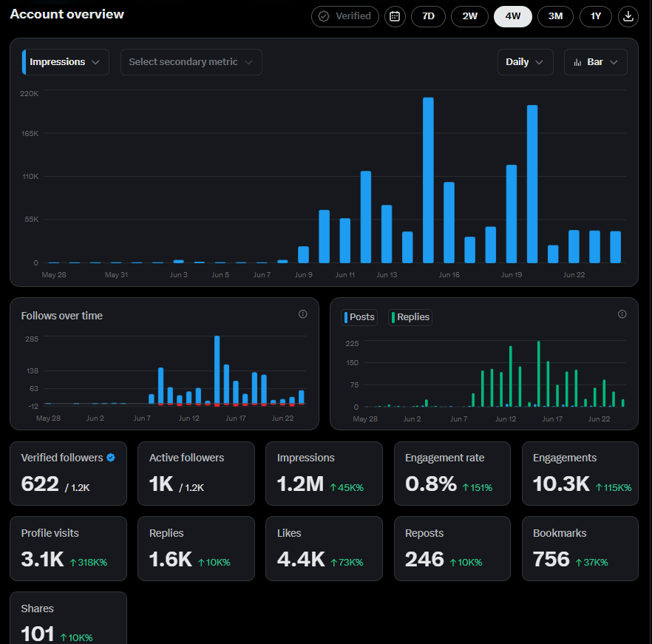Click the 285 axis label on follows chart
This screenshot has width=652, height=644.
pyautogui.click(x=32, y=339)
